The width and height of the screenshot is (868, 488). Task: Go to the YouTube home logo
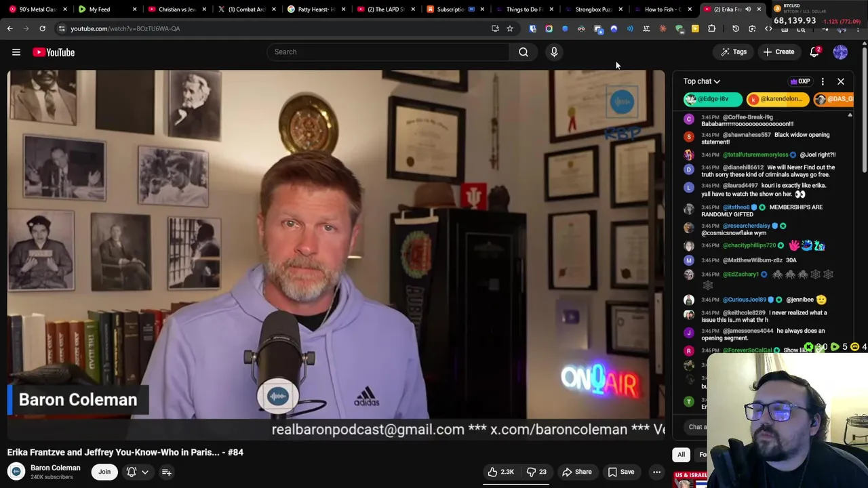pyautogui.click(x=54, y=52)
